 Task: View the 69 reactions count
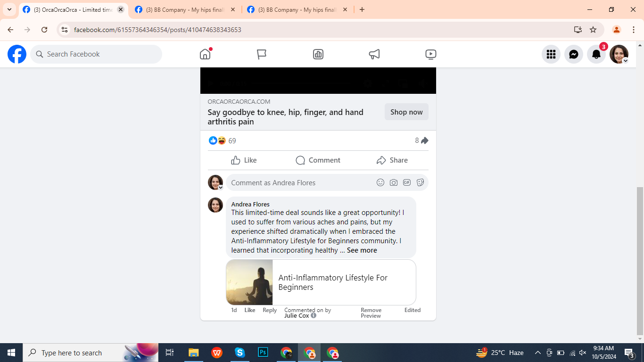click(232, 140)
